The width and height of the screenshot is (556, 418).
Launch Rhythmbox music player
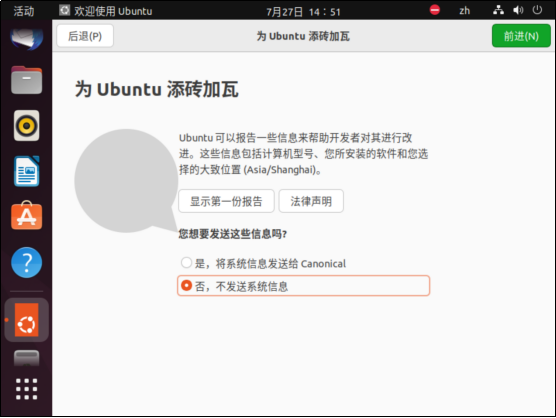[27, 126]
